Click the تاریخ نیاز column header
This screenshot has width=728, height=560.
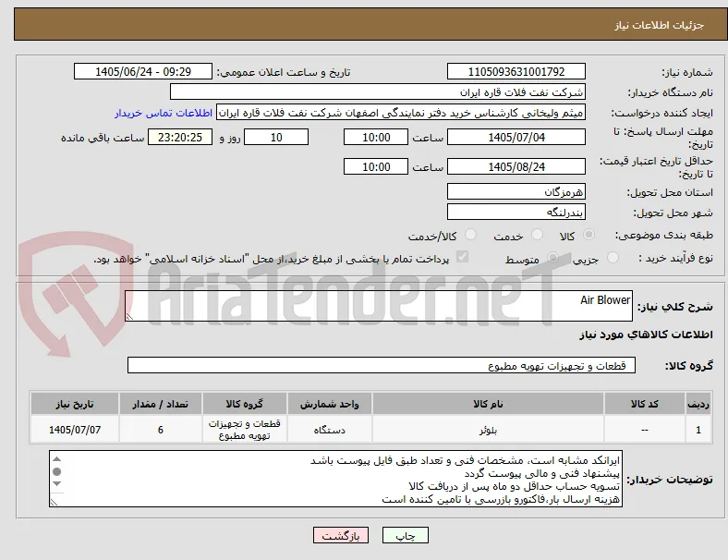pos(75,404)
